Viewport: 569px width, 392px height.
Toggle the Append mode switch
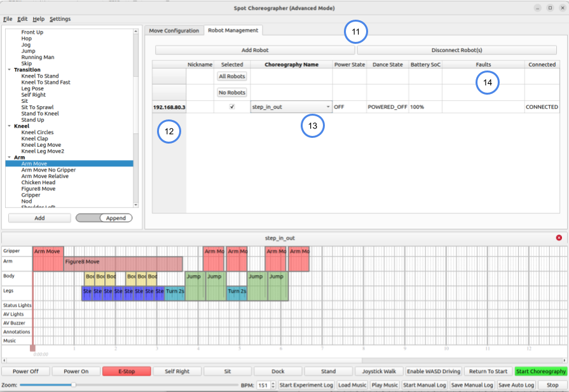104,218
